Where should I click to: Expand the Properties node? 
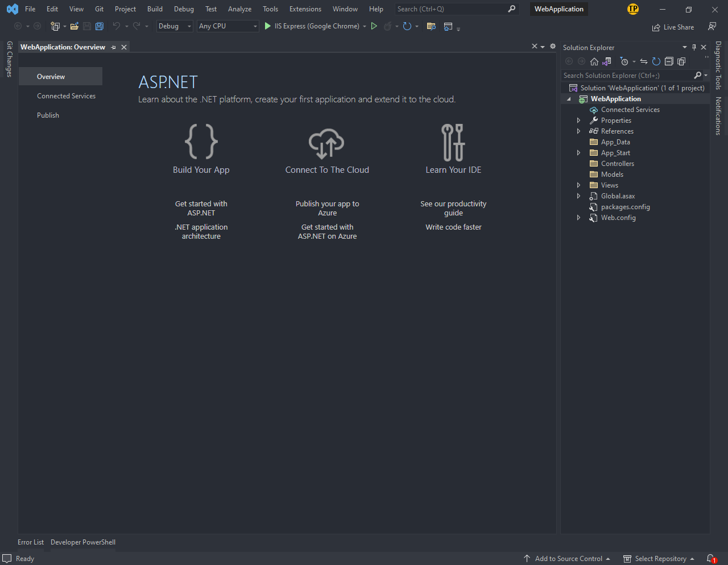578,121
